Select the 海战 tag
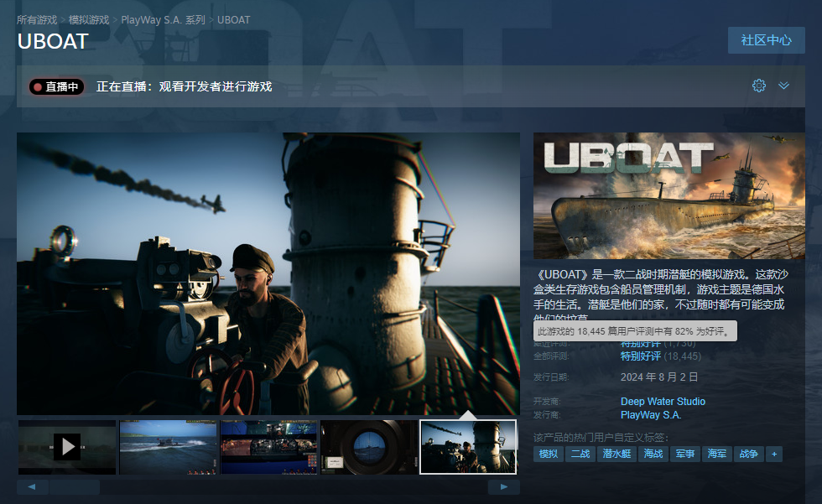The height and width of the screenshot is (504, 822). 653,454
